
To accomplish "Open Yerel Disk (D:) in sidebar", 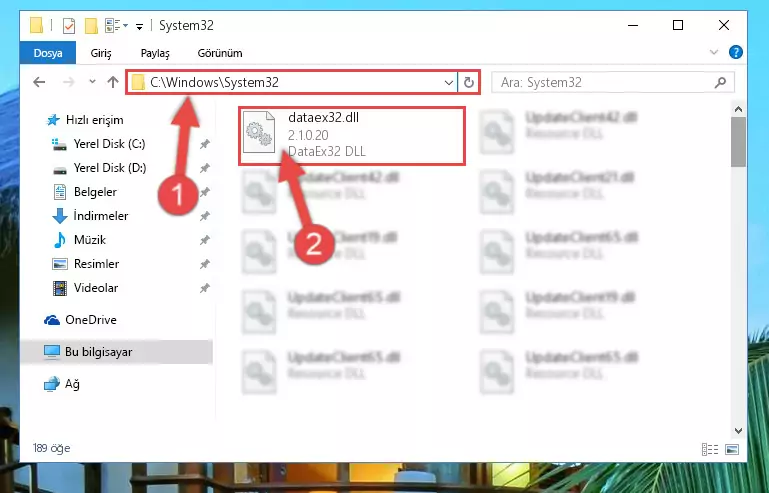I will [109, 168].
